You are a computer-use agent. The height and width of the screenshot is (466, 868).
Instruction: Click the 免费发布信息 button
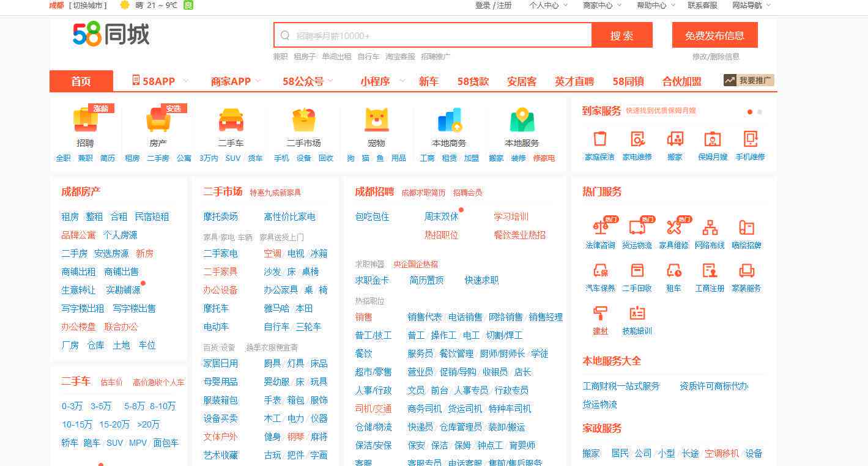pos(714,35)
